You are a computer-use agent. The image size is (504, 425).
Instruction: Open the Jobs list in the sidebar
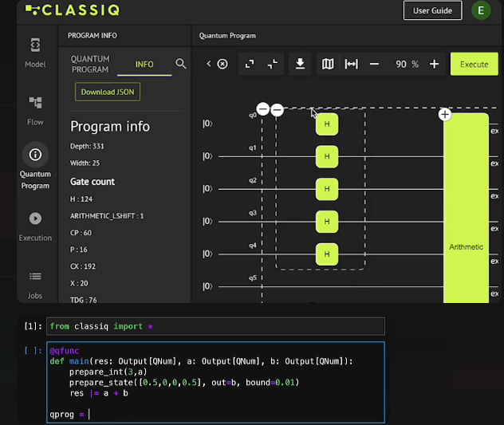35,285
